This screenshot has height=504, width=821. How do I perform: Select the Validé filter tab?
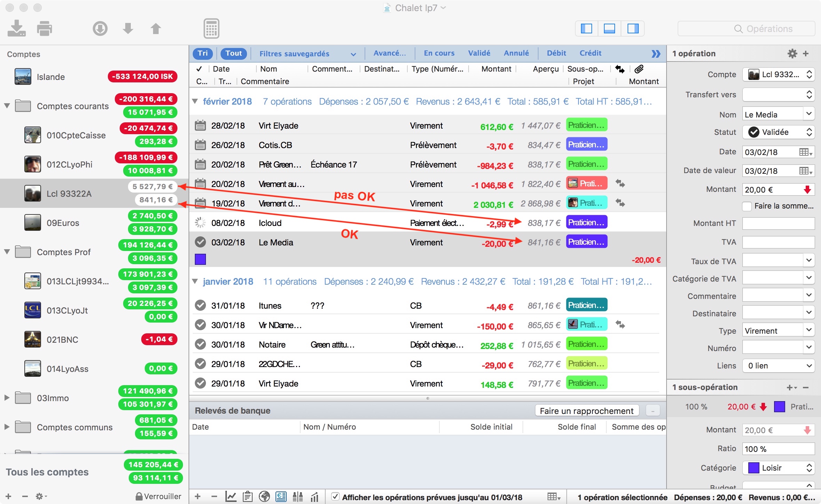(x=479, y=53)
